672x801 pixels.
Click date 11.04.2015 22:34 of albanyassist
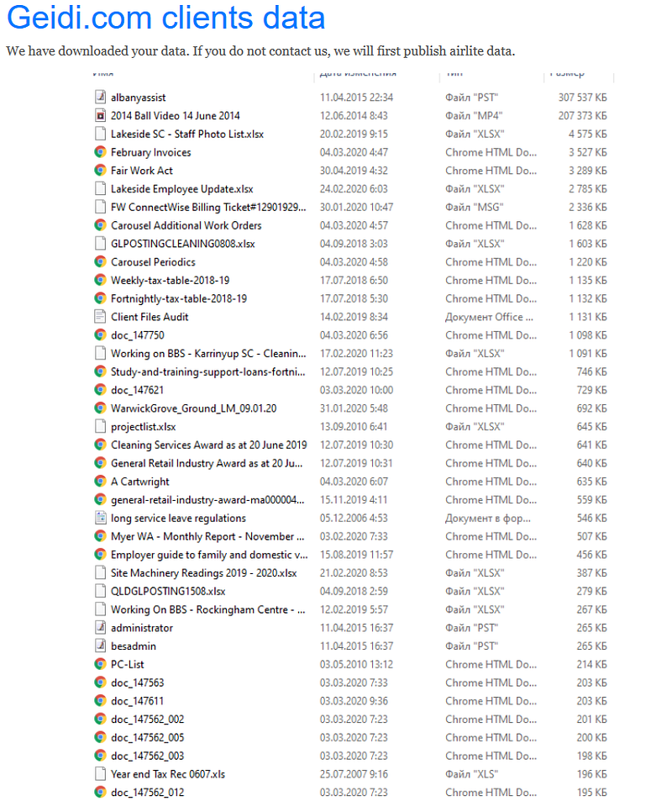click(356, 97)
